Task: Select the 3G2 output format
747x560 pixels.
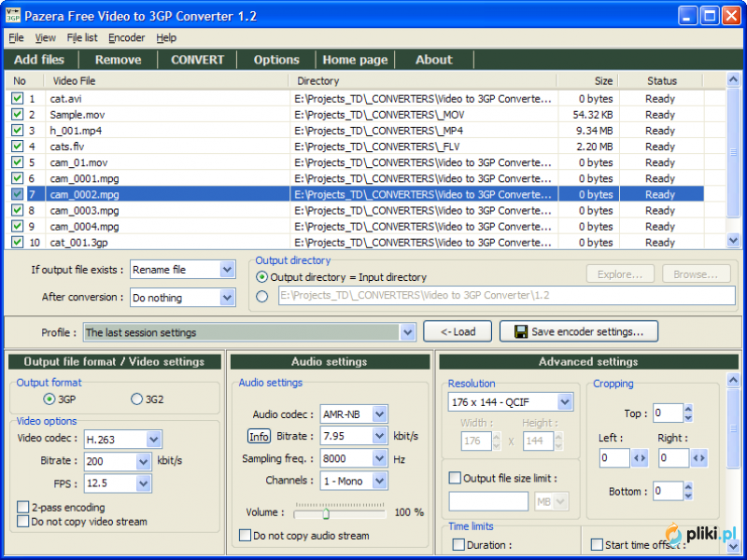Action: pos(136,399)
